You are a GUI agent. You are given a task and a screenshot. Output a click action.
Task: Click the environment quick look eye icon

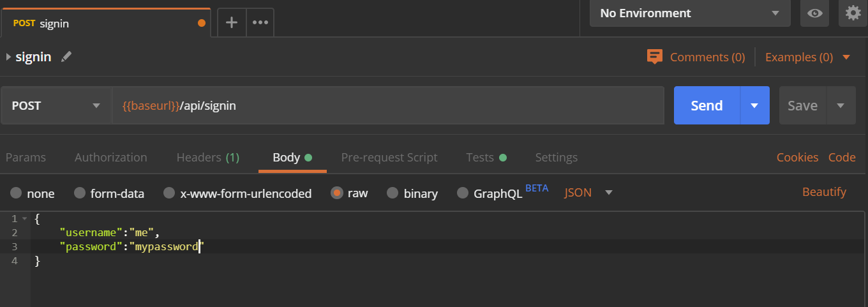coord(814,13)
